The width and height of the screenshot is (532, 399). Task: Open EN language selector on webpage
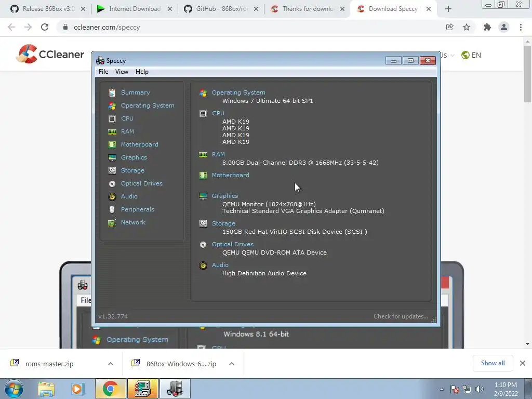tap(471, 55)
